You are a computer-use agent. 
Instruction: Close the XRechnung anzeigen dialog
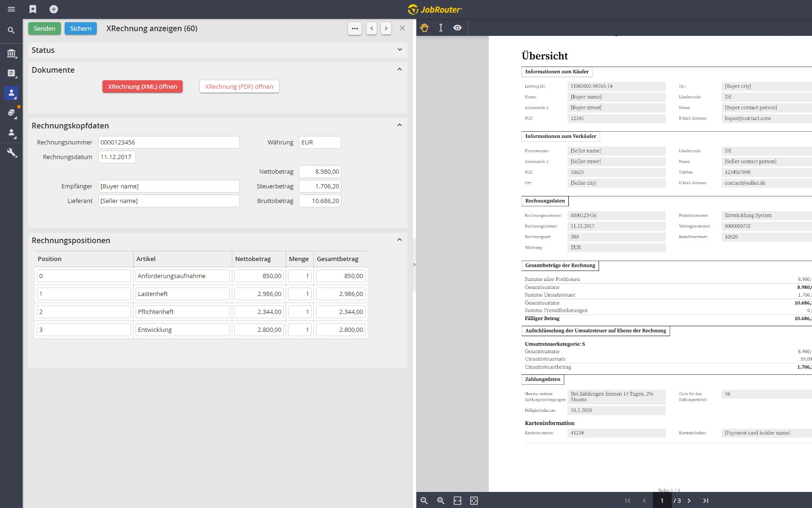402,28
